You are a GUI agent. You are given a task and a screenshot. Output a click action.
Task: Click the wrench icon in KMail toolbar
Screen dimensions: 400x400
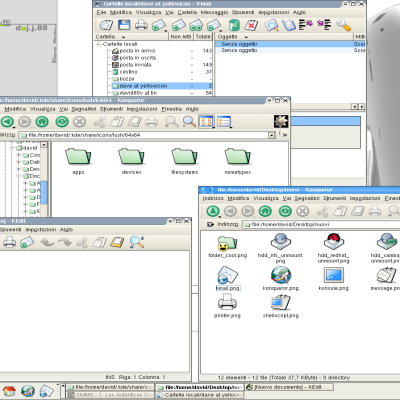343,25
